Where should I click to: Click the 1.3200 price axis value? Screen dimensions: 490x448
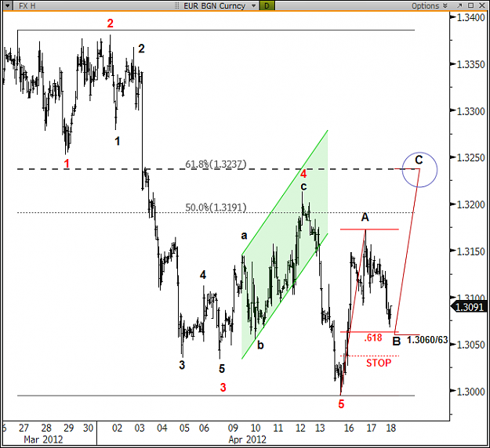[470, 204]
